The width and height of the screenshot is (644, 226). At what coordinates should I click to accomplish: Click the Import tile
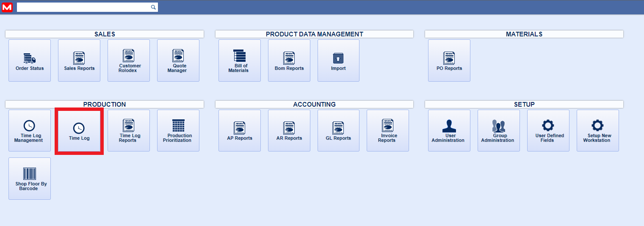point(338,61)
